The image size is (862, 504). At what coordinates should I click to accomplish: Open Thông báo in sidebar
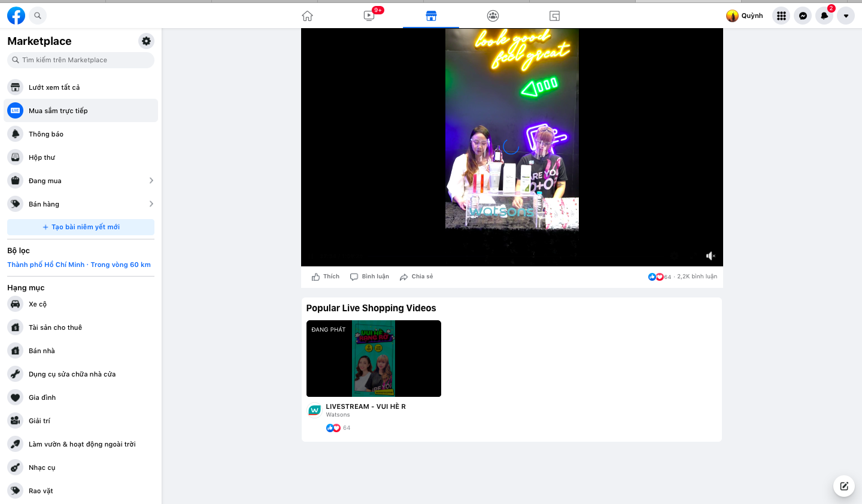pyautogui.click(x=81, y=134)
